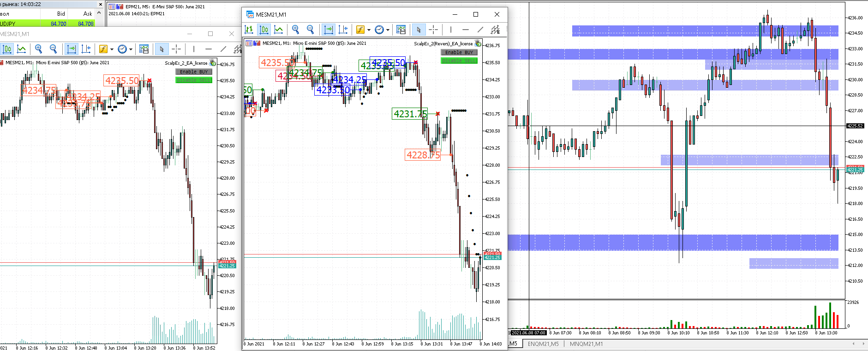Expand timeframe dropdown arrow in front MESM21,M1 window
This screenshot has width=868, height=351.
[388, 30]
